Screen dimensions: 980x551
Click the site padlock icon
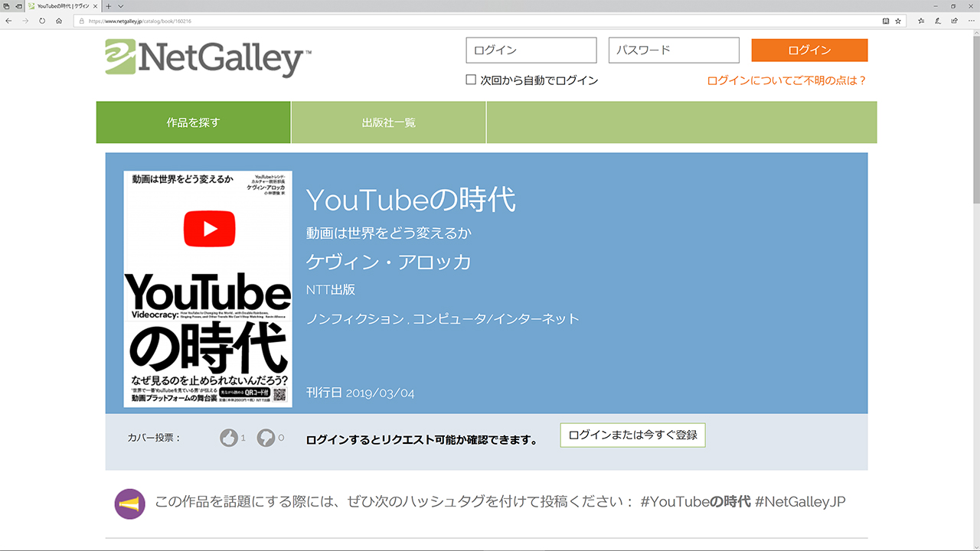coord(82,21)
